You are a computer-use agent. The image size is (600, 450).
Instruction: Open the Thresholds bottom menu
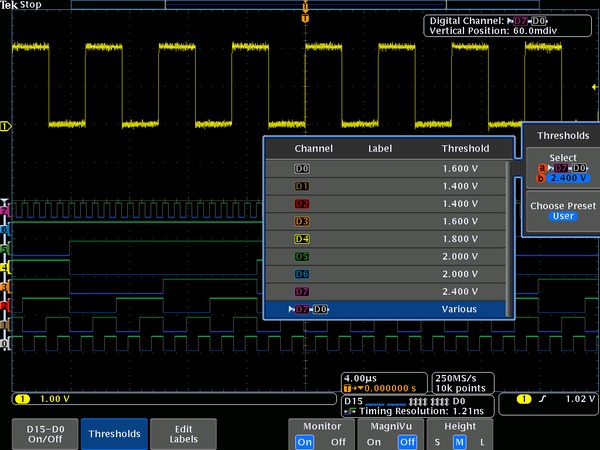pos(115,433)
